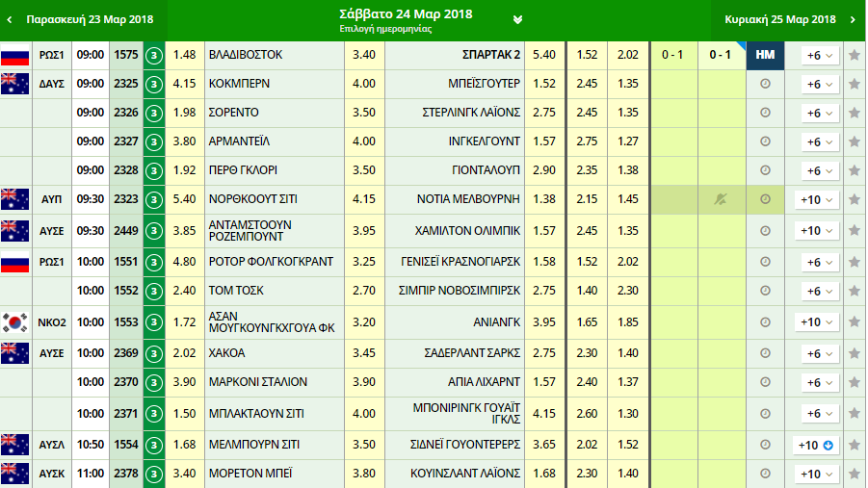Expand +10 markets for ΝΟΡΘΚΟΟΥΤ ΣΙΤΙ match
The width and height of the screenshot is (868, 488).
click(815, 200)
